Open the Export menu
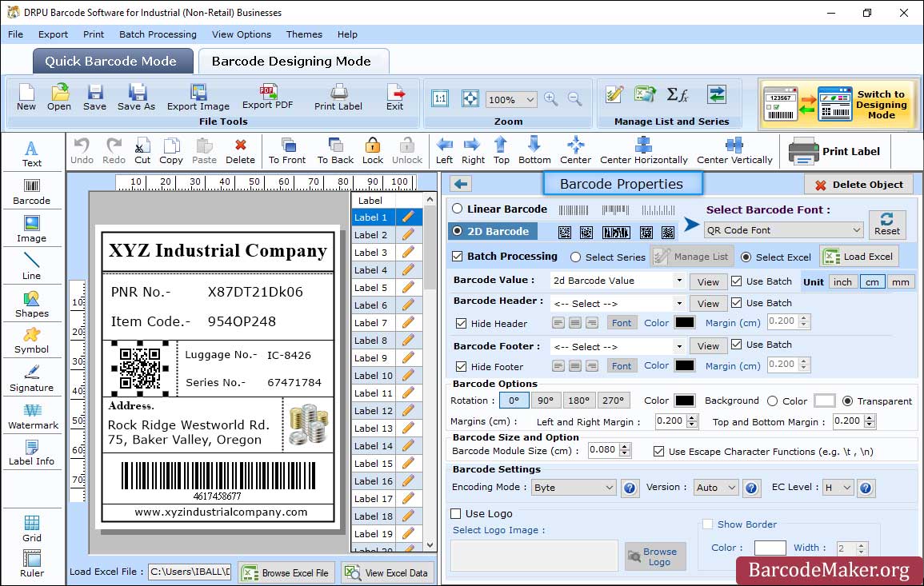This screenshot has width=924, height=586. (53, 34)
